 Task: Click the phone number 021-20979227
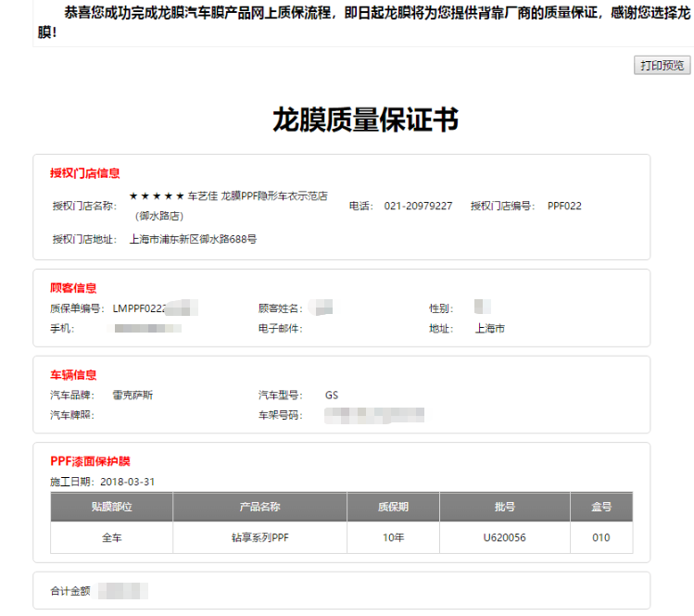pyautogui.click(x=418, y=206)
